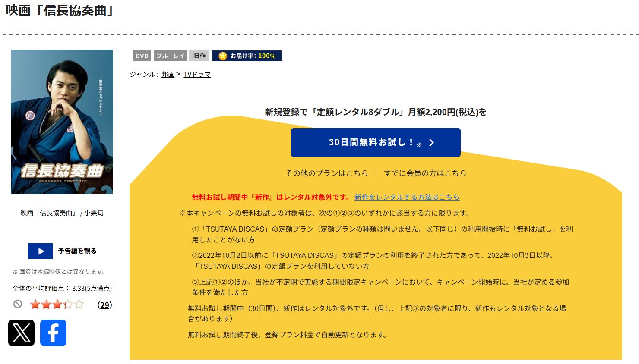
Task: Click the star icon on the お届け率 badge
Action: click(223, 56)
